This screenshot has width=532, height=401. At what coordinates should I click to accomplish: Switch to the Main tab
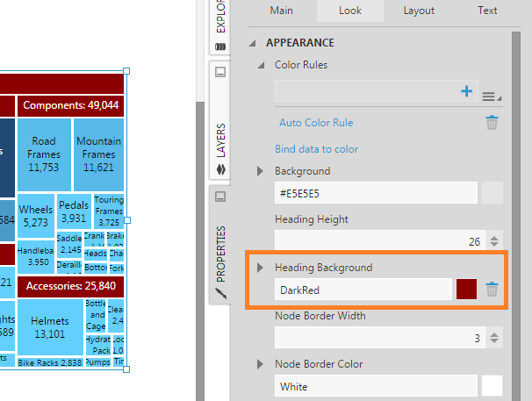(281, 11)
